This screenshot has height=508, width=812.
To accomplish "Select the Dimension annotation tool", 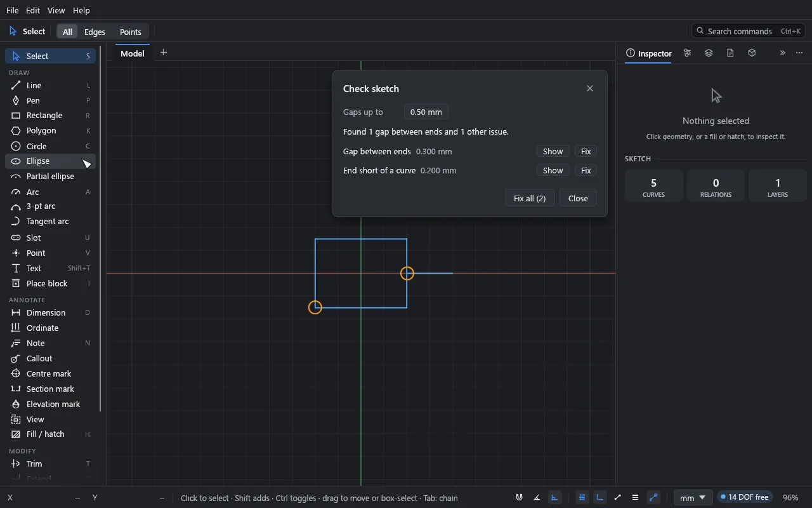I will click(51, 312).
